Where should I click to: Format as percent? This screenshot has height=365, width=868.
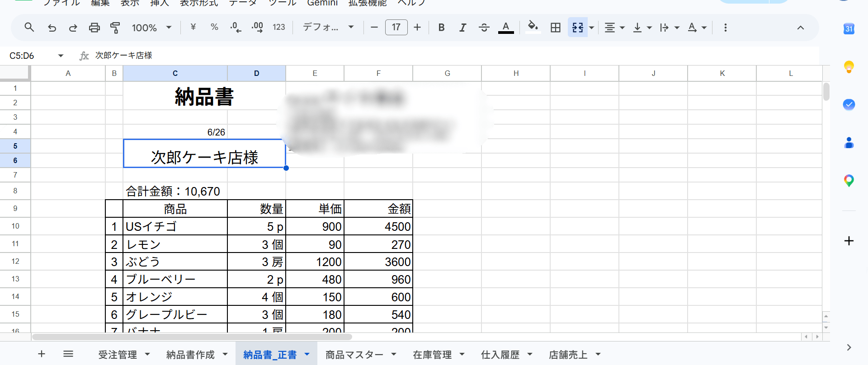[214, 27]
